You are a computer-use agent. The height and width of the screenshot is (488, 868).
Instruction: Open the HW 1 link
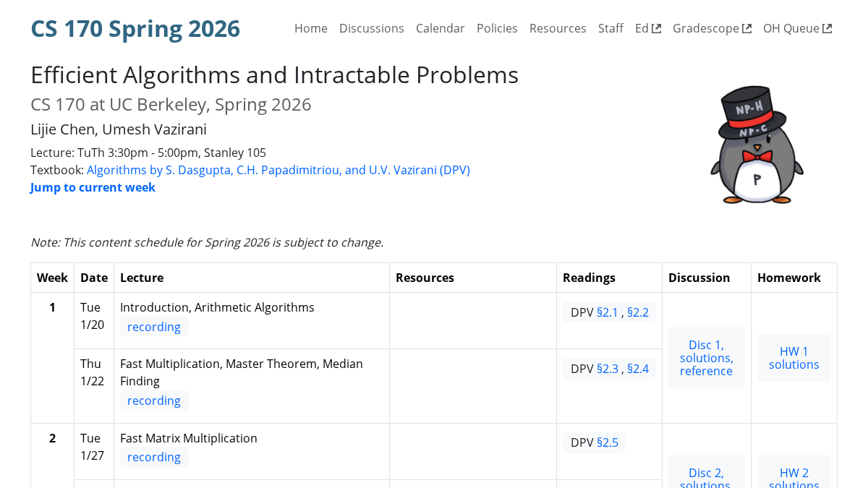[794, 351]
